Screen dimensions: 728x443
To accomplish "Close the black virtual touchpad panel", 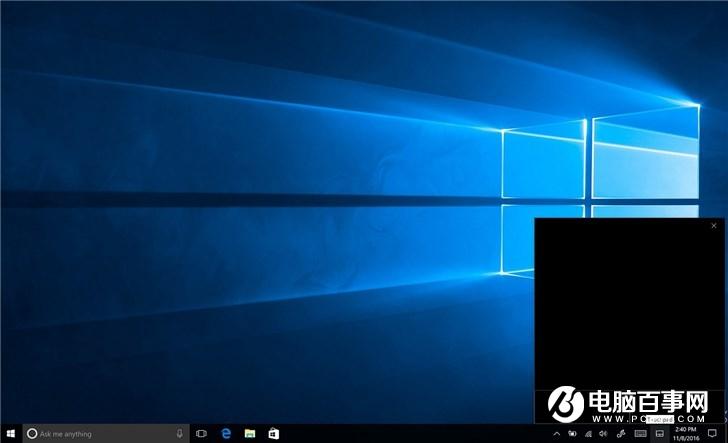I will (714, 226).
